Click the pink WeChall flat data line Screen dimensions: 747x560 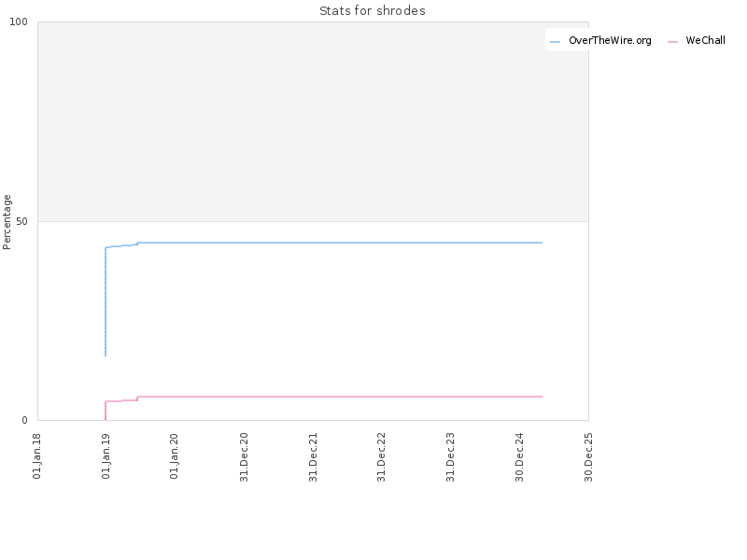tap(340, 397)
